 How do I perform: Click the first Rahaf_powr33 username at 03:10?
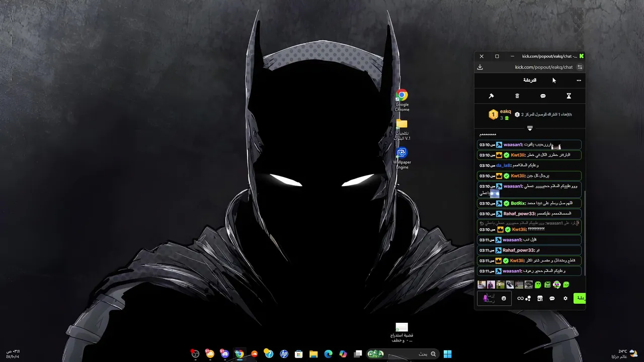pos(520,214)
